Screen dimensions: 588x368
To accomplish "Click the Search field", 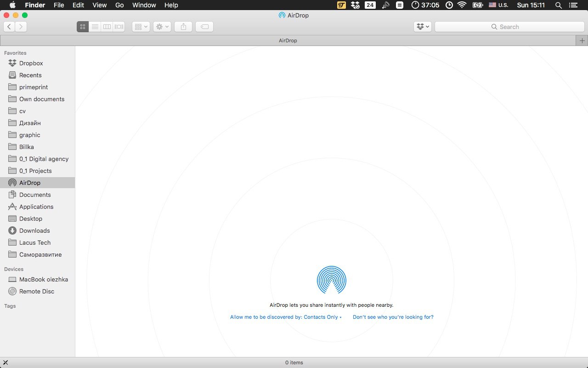I will pyautogui.click(x=509, y=27).
